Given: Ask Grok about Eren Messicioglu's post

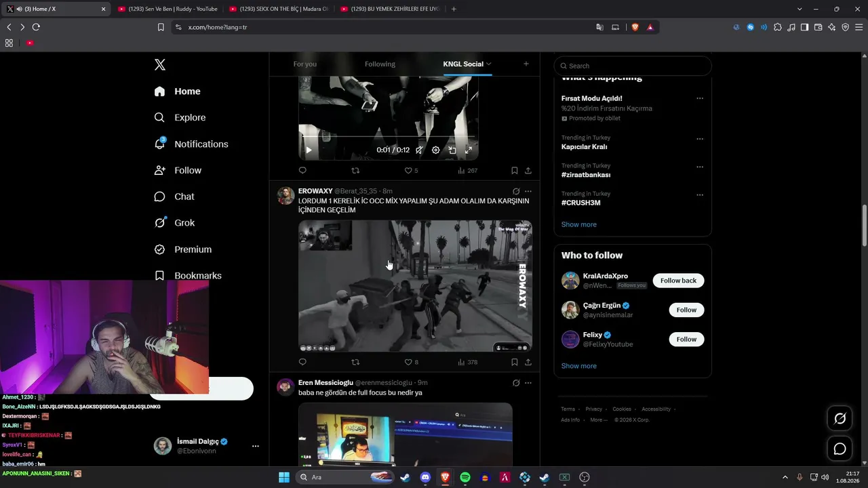Looking at the screenshot, I should point(516,383).
